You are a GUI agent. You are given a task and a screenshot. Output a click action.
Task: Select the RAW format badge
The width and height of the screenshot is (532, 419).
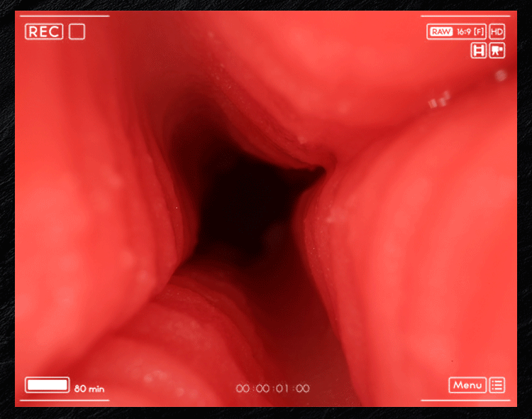(x=441, y=32)
